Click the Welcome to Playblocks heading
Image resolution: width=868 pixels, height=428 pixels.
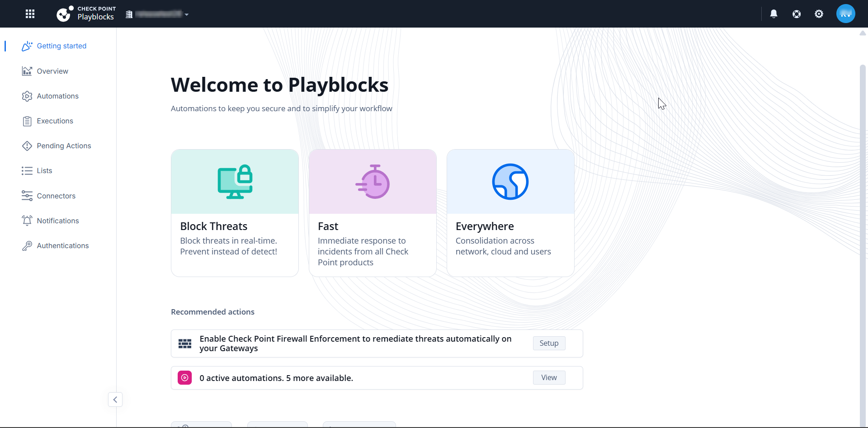[x=279, y=85]
